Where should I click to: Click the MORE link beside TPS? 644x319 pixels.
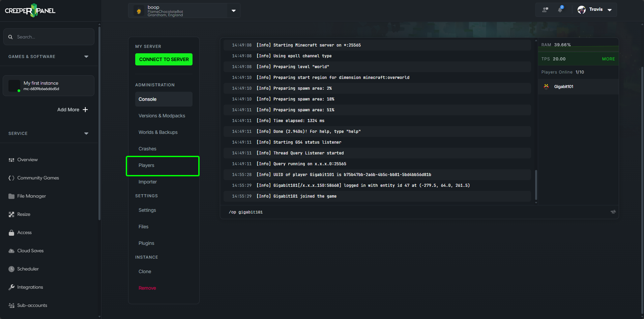pyautogui.click(x=608, y=59)
